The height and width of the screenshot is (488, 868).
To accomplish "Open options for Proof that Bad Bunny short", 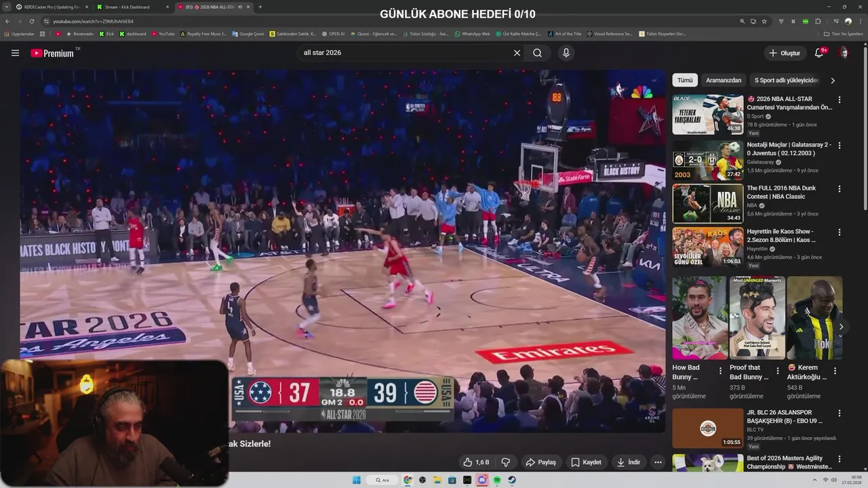I will tap(778, 371).
